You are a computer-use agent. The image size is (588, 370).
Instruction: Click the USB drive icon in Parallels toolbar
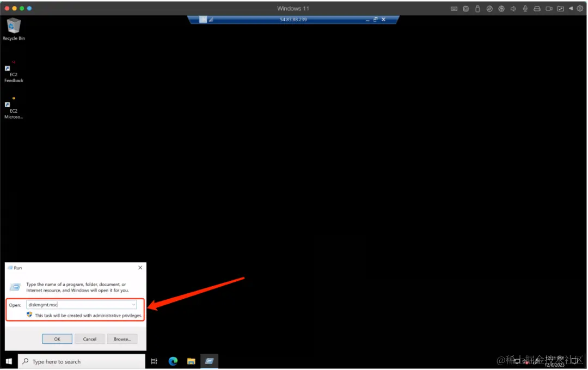[x=477, y=9]
